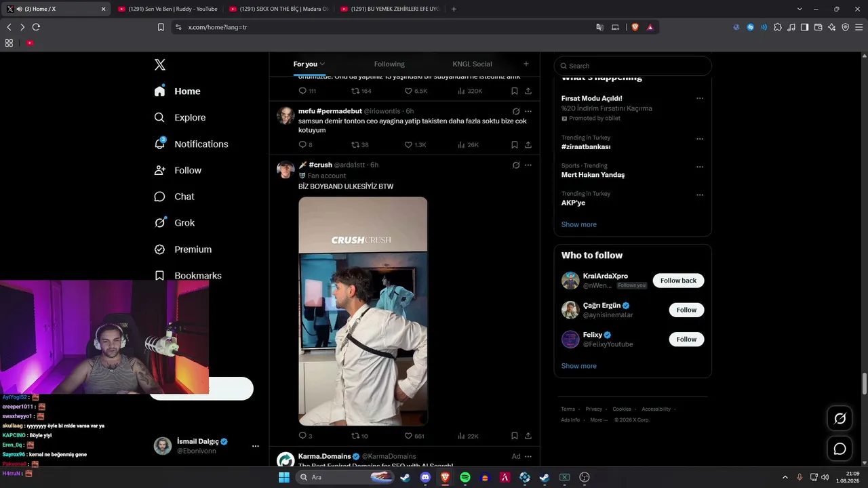
Task: Reload the page
Action: (x=36, y=27)
